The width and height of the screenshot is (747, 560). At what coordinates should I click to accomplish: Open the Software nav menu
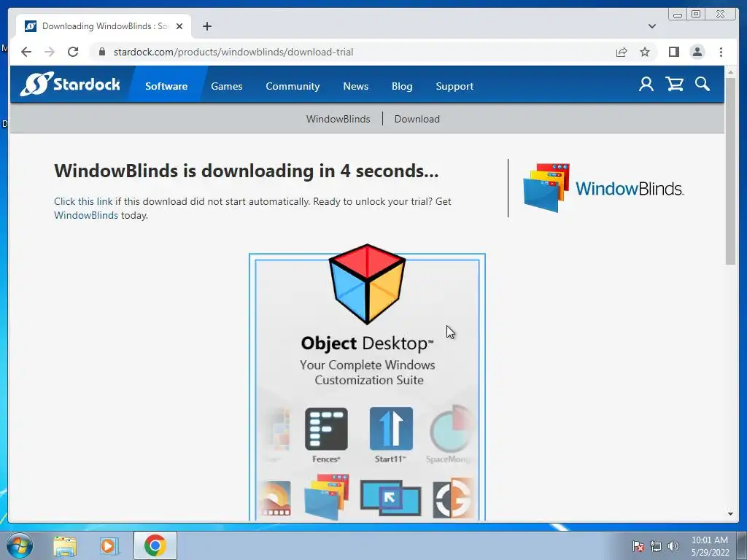(166, 86)
